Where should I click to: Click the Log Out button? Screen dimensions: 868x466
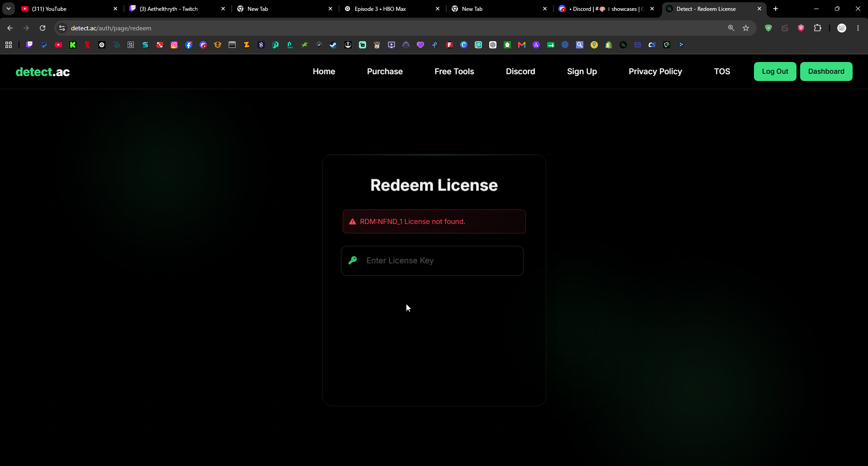click(775, 71)
